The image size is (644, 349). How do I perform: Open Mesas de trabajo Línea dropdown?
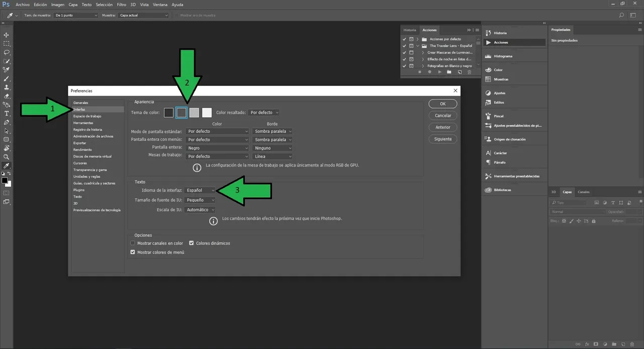tap(273, 156)
